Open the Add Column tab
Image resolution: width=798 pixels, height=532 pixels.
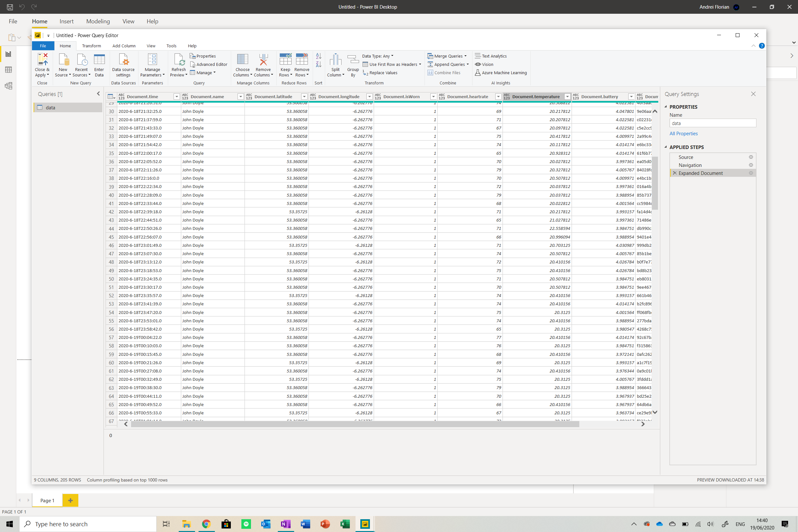click(124, 46)
